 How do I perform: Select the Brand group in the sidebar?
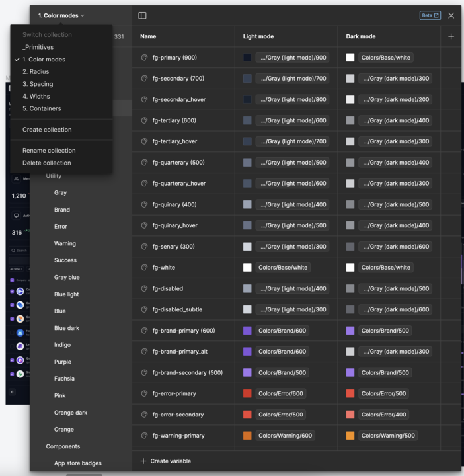pos(62,210)
